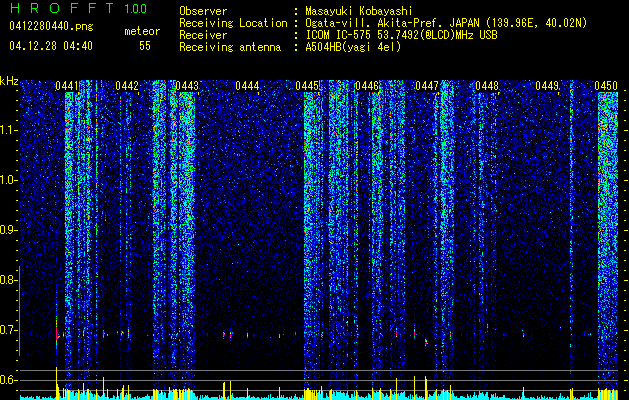Click the time marker 0442
Viewport: 629px width, 400px height.
pyautogui.click(x=127, y=86)
